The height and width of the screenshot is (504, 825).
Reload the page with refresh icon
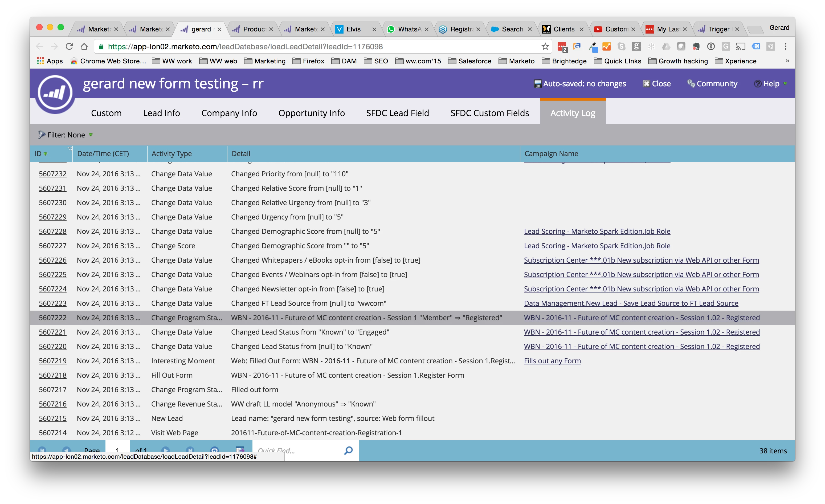(69, 47)
